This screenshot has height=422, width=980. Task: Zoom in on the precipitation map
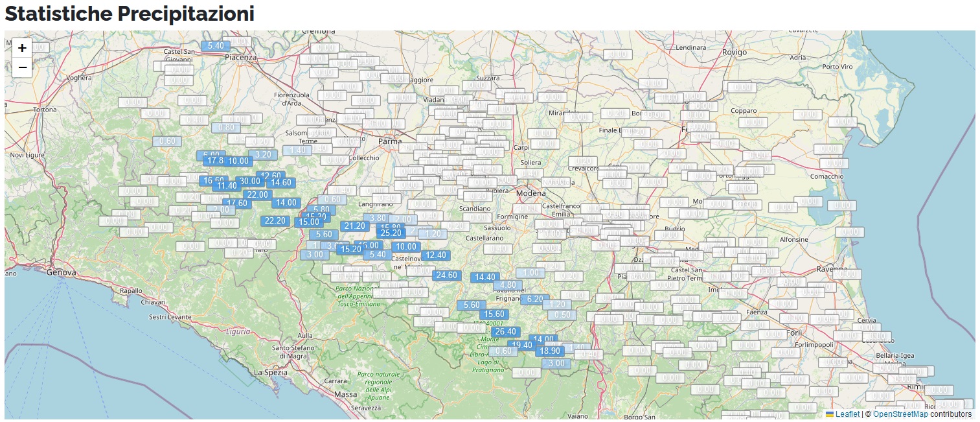(x=22, y=48)
